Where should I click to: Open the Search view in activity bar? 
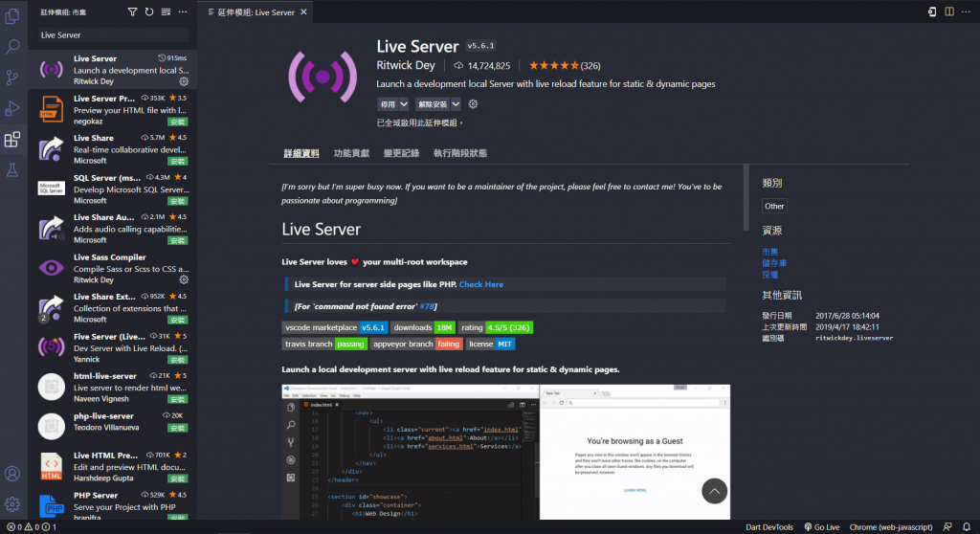12,46
